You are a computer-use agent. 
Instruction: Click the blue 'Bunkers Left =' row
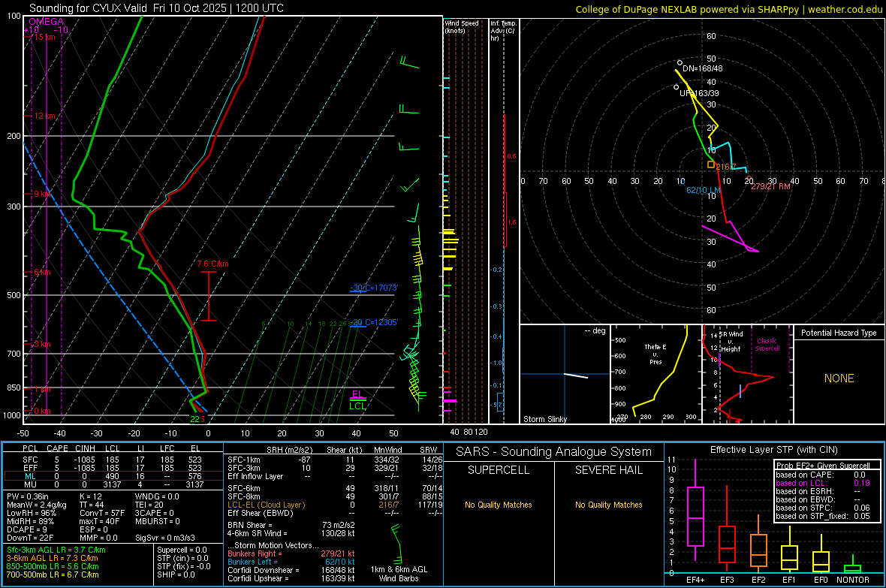pos(291,562)
